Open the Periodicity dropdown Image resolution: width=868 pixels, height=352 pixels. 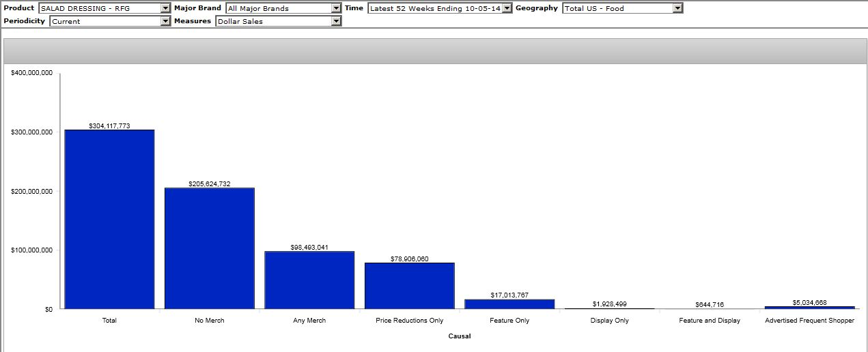click(165, 21)
